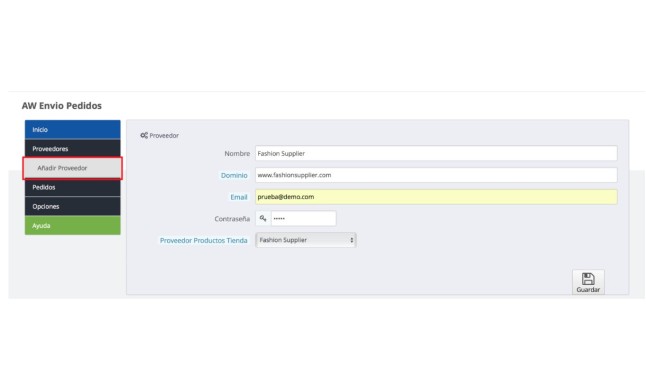Click the Contraseña label text
This screenshot has width=646, height=366.
coord(232,219)
